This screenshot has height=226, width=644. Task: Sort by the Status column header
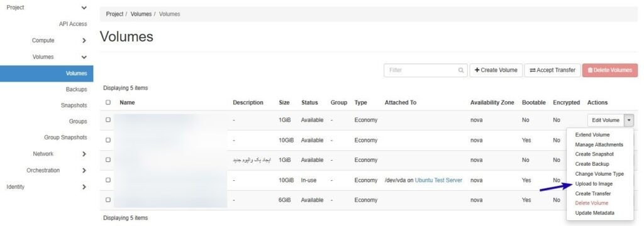point(309,102)
